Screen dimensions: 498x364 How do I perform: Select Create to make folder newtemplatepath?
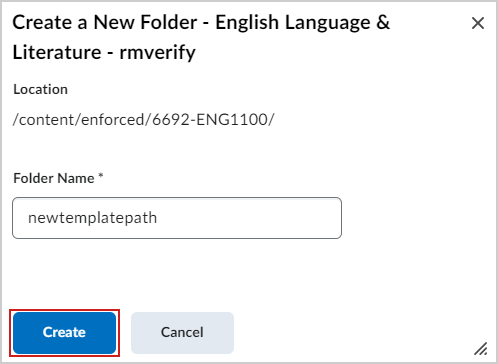(x=64, y=333)
